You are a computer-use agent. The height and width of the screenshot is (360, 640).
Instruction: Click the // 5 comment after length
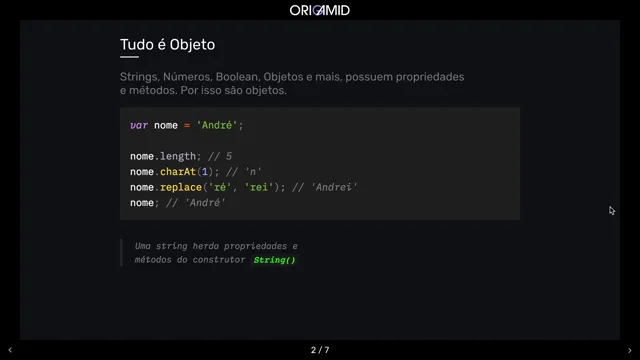pos(220,156)
